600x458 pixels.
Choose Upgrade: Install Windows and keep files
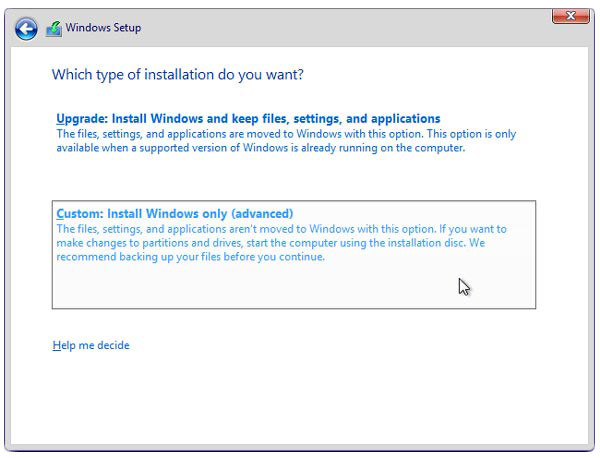248,119
